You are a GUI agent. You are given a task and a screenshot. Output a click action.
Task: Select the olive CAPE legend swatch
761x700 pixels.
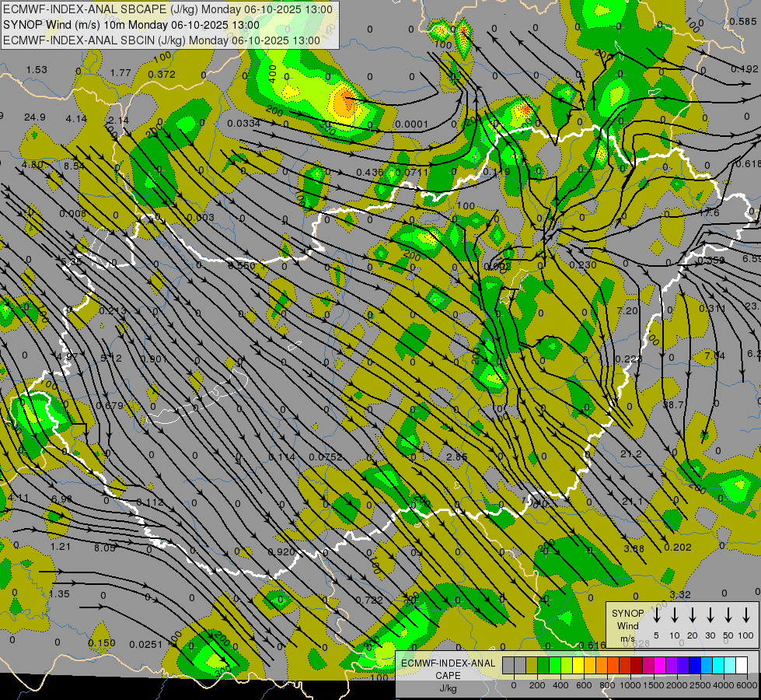tap(532, 666)
